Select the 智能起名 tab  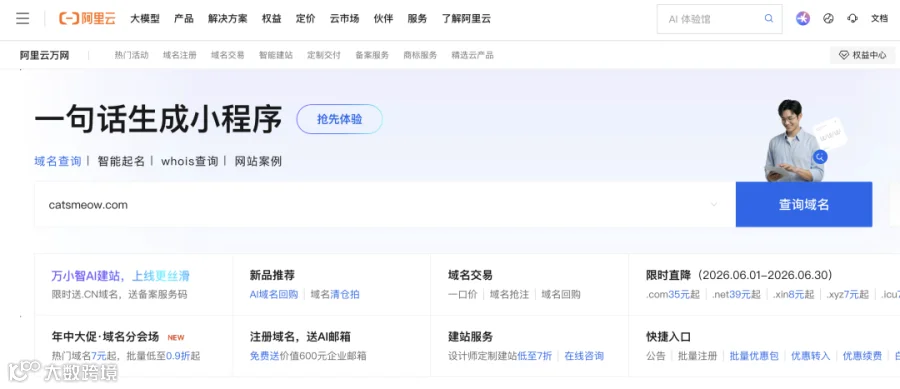pyautogui.click(x=121, y=161)
